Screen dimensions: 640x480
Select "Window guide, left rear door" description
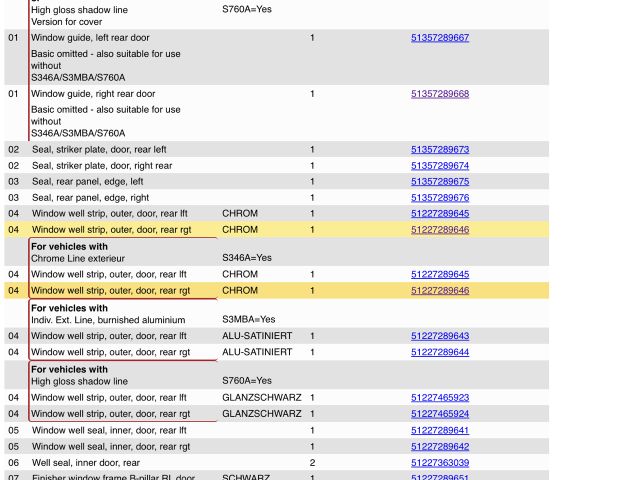93,38
